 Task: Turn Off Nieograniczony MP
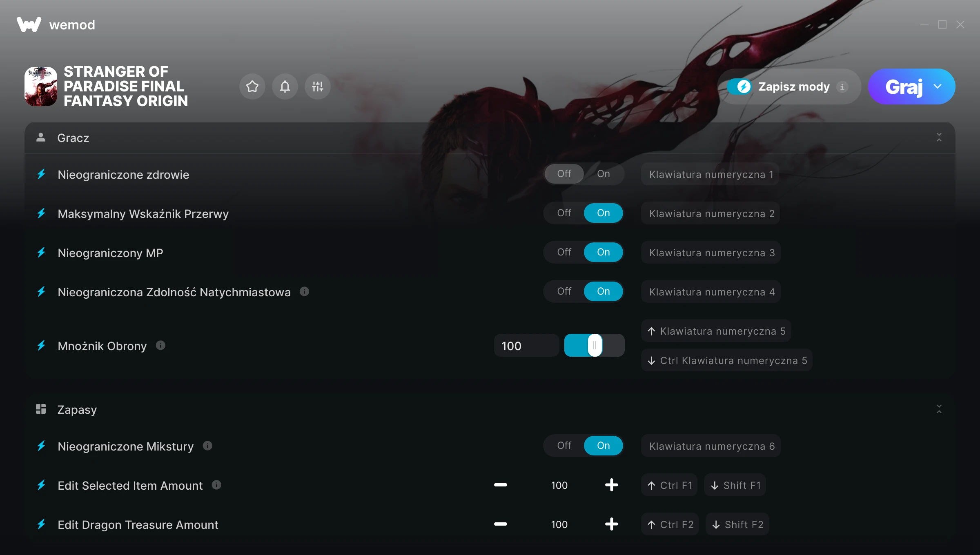click(x=564, y=252)
